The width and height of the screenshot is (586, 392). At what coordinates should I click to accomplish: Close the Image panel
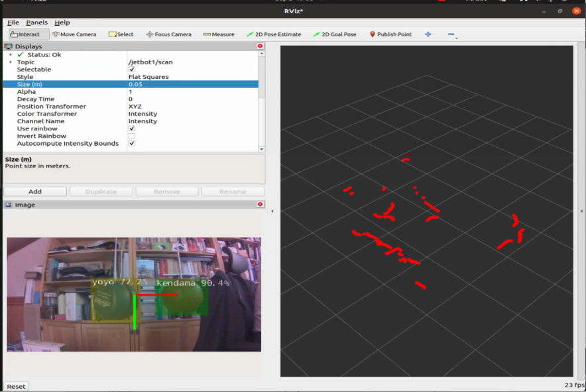click(260, 204)
